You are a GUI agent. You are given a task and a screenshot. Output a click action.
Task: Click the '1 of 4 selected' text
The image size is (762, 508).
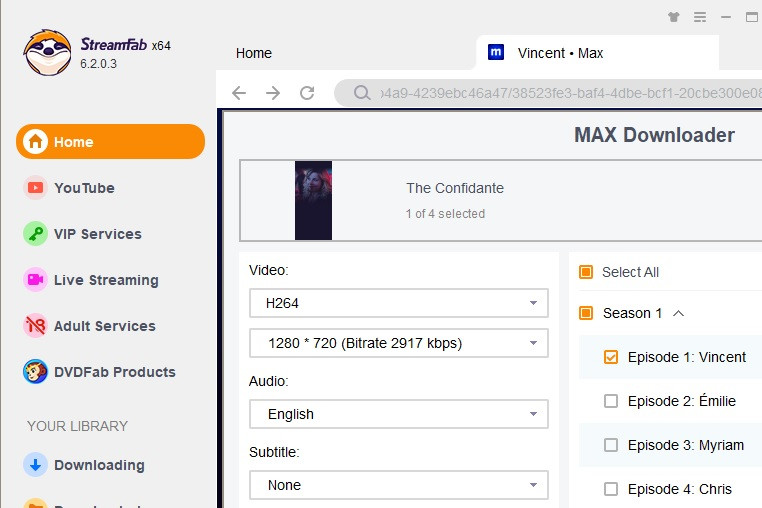445,214
